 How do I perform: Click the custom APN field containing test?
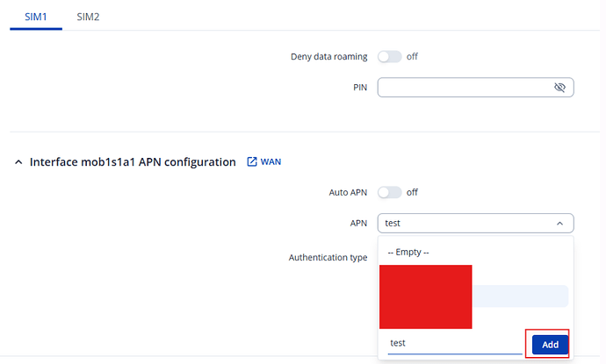point(452,344)
